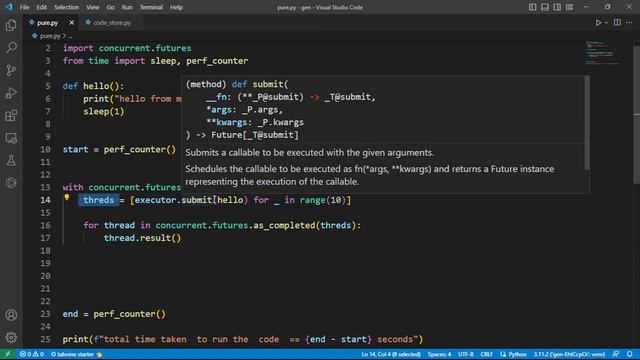Open the Search view in activity bar
This screenshot has height=360, width=640.
(11, 48)
